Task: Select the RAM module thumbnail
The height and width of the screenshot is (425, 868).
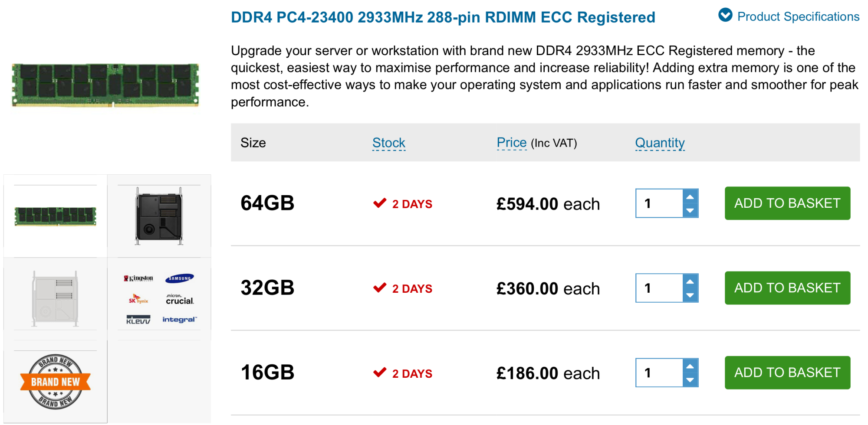Action: (x=56, y=216)
